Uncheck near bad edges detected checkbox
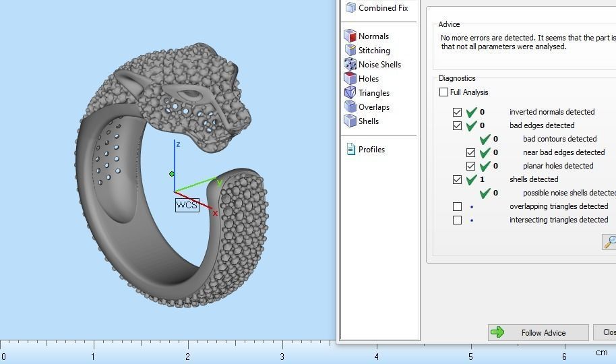 (470, 152)
